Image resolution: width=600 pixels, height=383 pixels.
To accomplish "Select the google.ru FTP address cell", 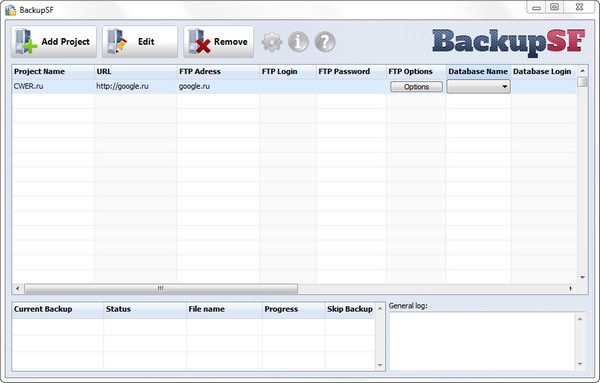I will tap(218, 86).
